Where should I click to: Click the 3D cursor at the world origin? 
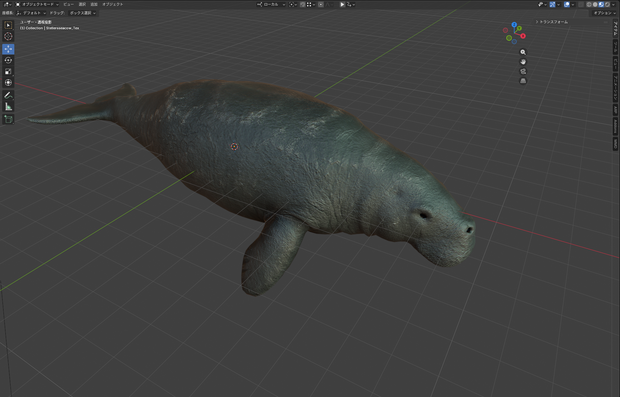[234, 147]
